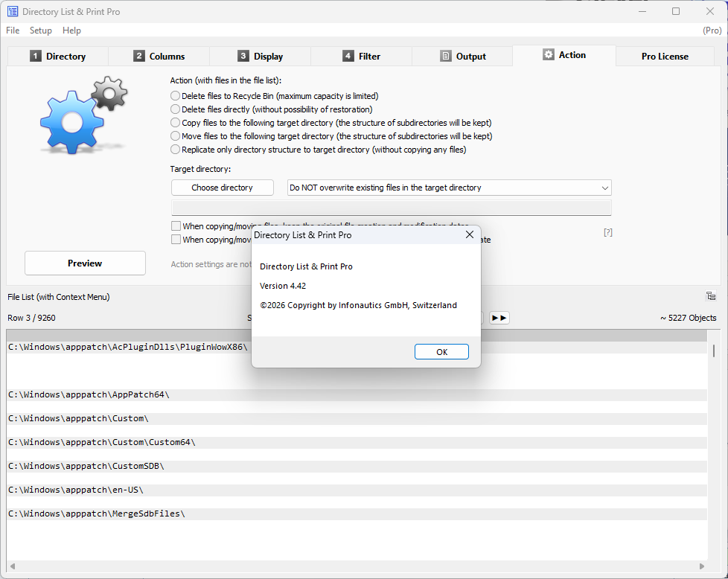Image resolution: width=728 pixels, height=579 pixels.
Task: Open the File menu
Action: coord(13,31)
